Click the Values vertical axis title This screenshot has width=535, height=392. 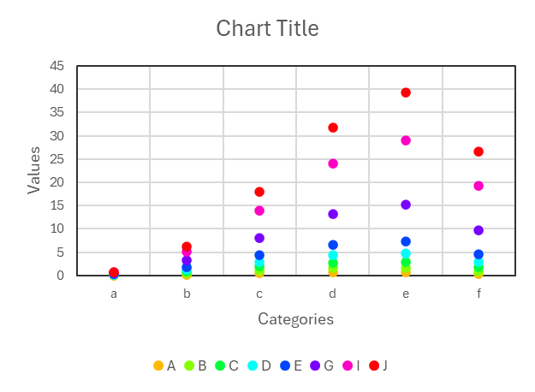[x=34, y=169]
